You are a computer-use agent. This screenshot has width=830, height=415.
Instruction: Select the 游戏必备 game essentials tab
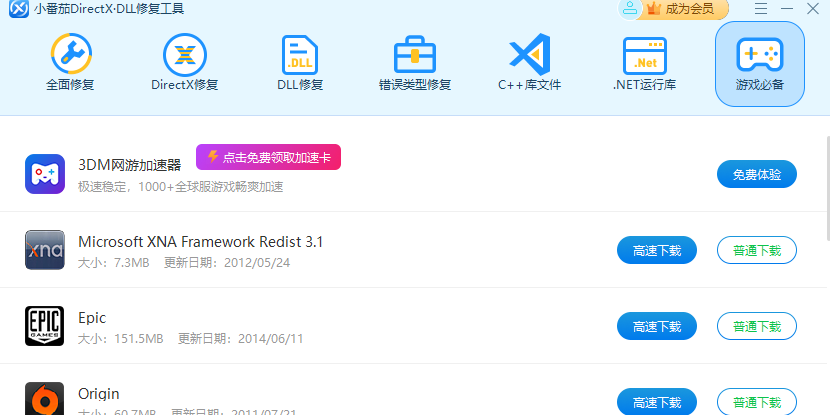click(x=760, y=64)
